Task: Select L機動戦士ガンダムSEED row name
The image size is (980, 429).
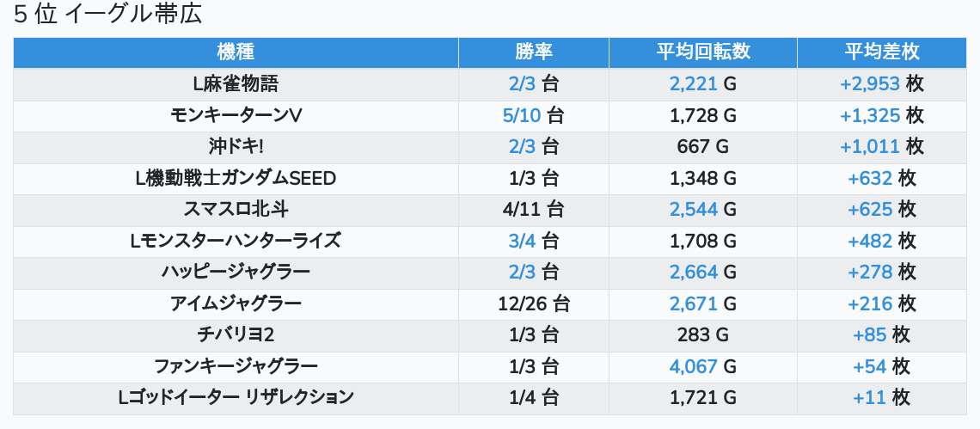Action: pos(236,178)
